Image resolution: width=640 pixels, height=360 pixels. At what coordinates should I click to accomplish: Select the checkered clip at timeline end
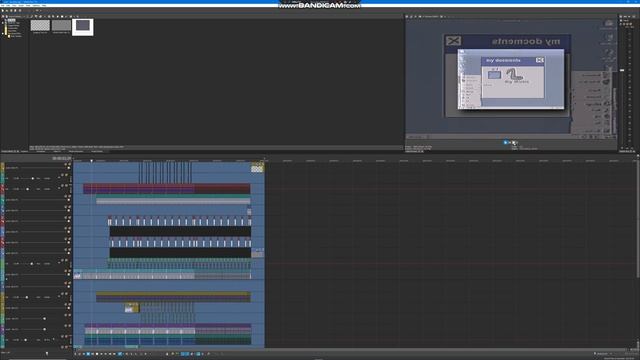pos(257,168)
